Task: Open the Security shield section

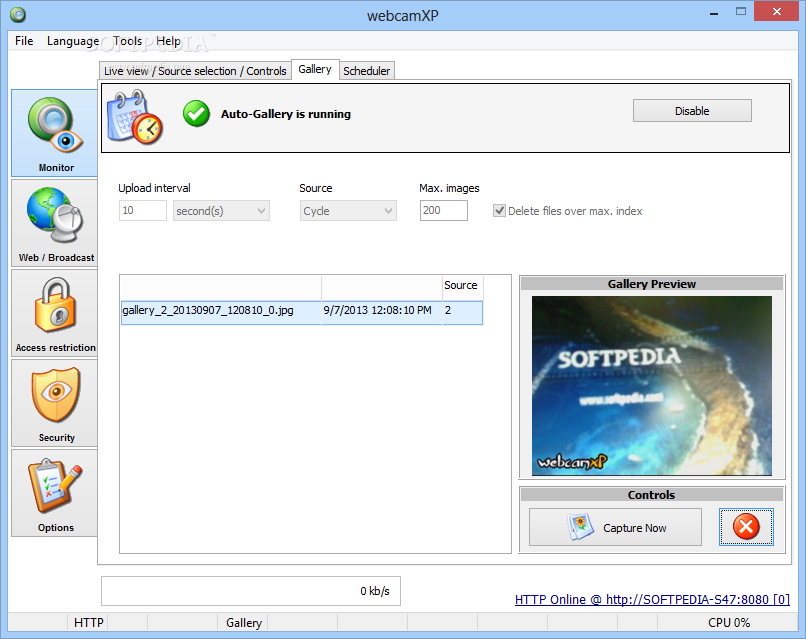Action: point(55,403)
